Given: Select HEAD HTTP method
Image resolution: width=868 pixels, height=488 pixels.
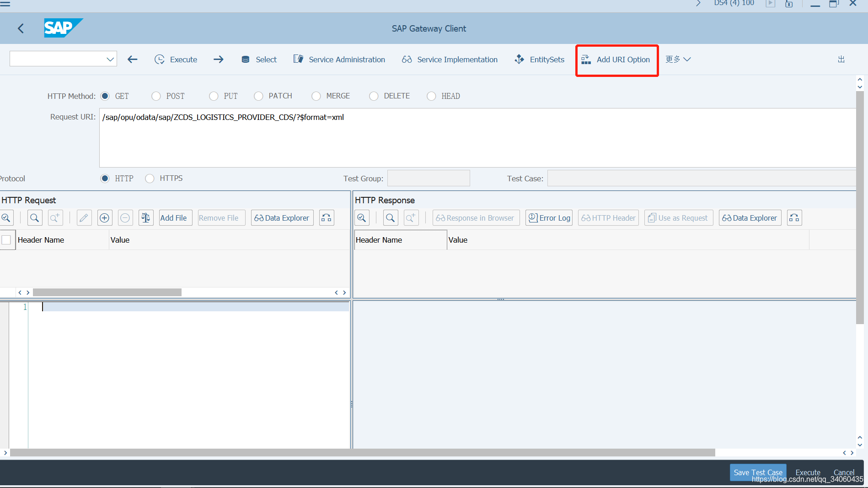Looking at the screenshot, I should pos(431,96).
